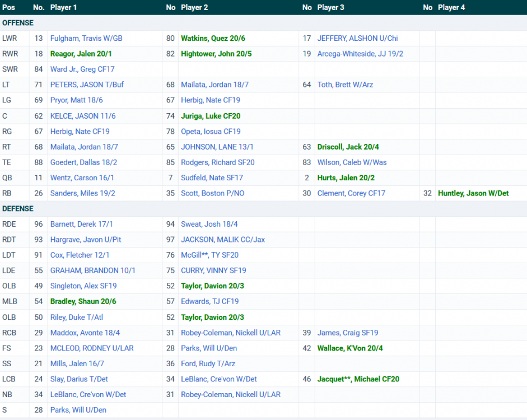
Task: Click JOHNSON, LANE 13/1 link
Action: [x=217, y=147]
